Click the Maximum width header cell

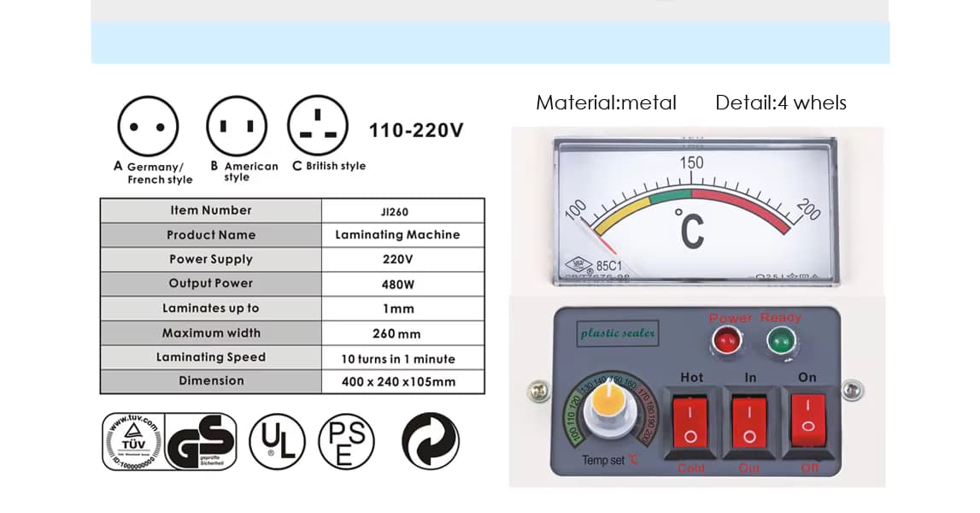click(x=211, y=333)
